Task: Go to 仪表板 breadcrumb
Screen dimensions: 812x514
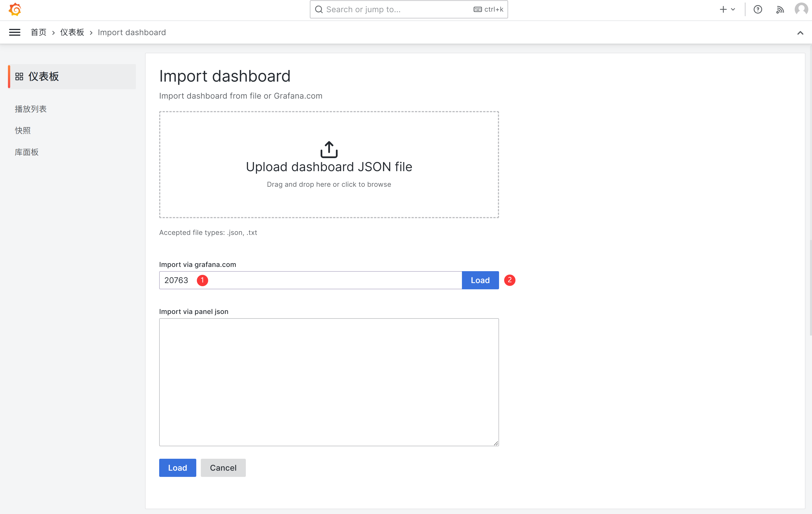Action: 72,32
